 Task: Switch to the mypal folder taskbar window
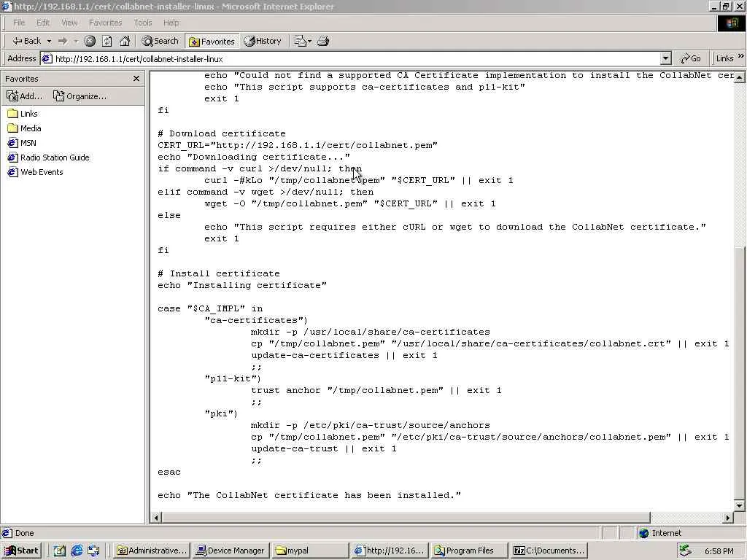310,551
